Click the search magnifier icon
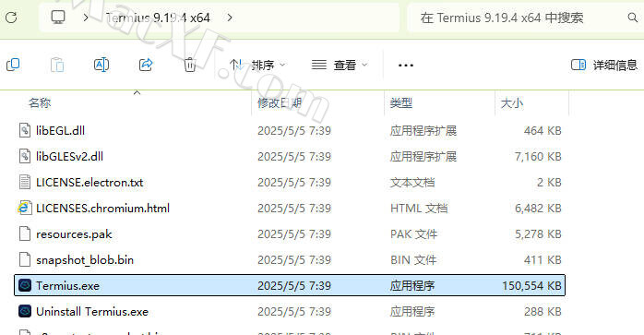Screen dimensions: 644x335 [x=633, y=18]
